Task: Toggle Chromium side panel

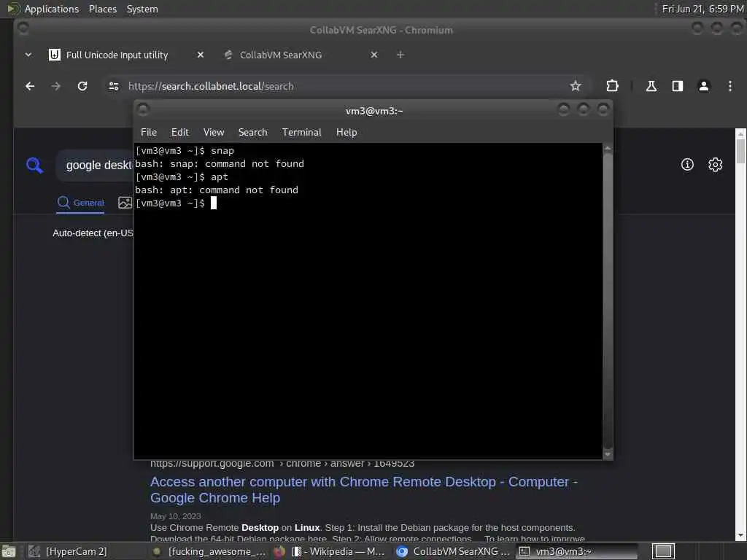Action: [678, 86]
